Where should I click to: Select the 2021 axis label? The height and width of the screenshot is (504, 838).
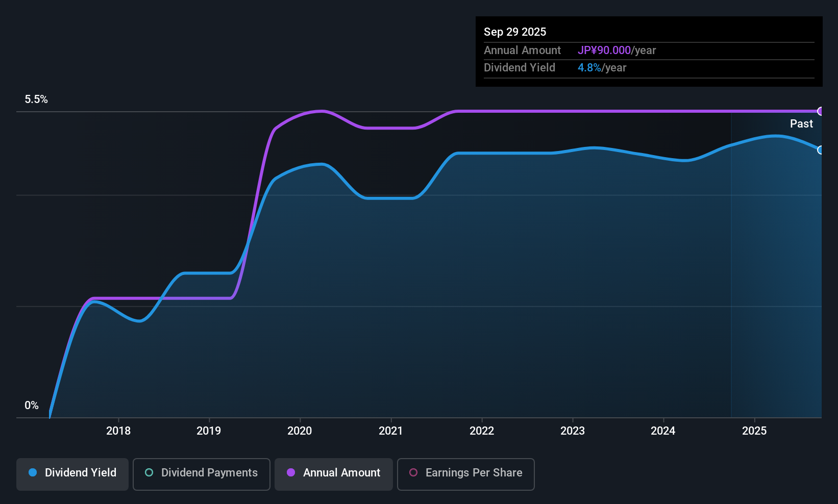(x=391, y=431)
